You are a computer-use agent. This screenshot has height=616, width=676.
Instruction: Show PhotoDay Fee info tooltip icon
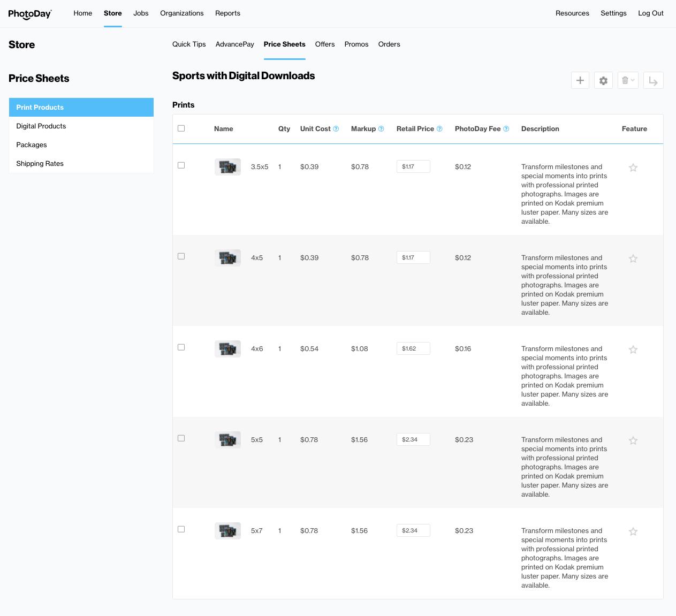coord(506,129)
